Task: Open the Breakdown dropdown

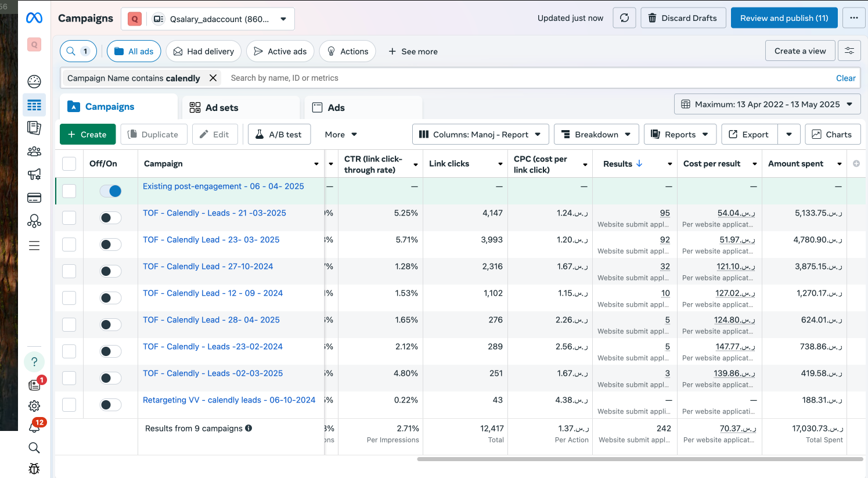Action: (x=596, y=134)
